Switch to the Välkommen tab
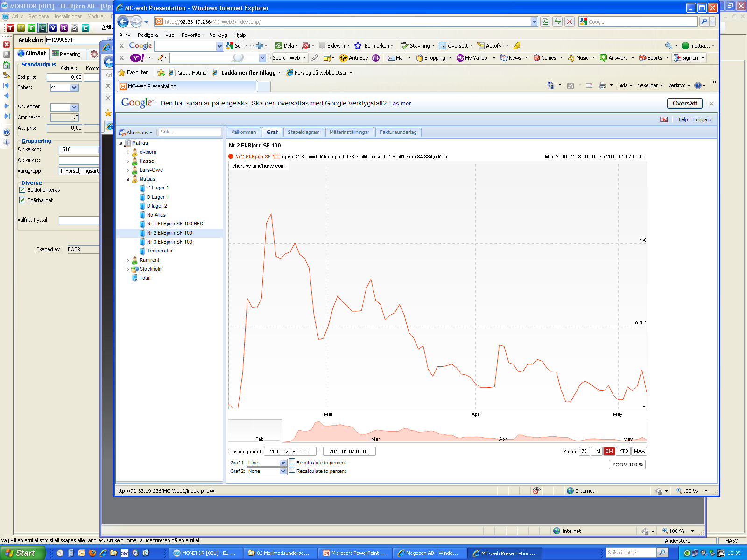This screenshot has height=560, width=747. [x=244, y=132]
